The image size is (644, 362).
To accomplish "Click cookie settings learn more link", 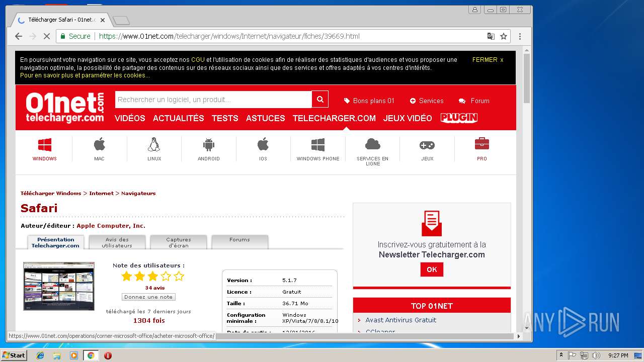I will tap(85, 75).
